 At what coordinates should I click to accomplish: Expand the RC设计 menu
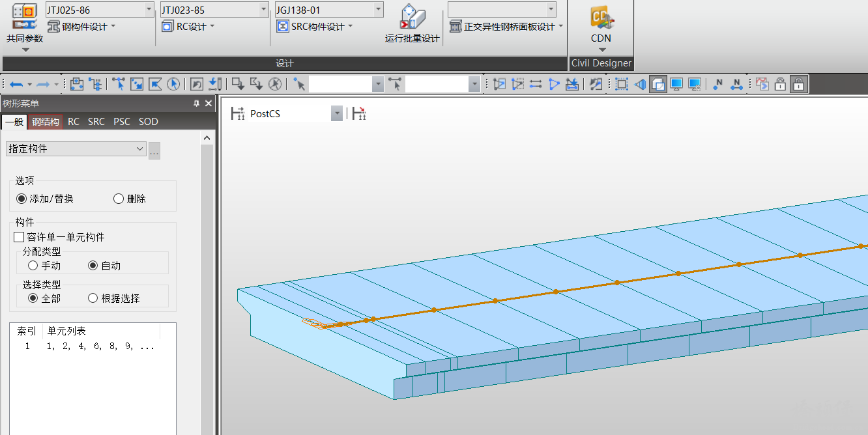pyautogui.click(x=188, y=27)
